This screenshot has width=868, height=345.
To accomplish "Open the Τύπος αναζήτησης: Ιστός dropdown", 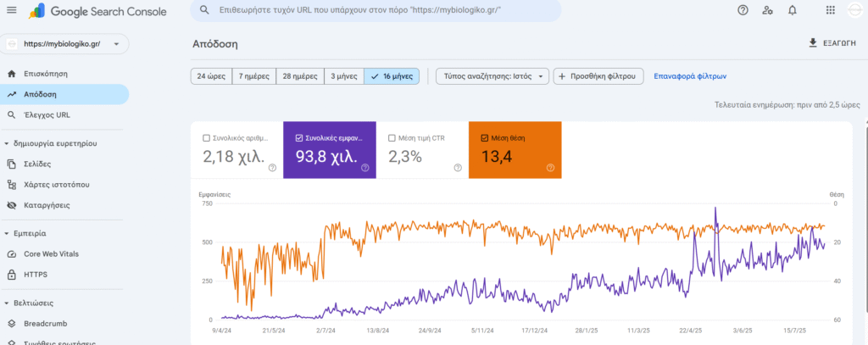I will point(492,76).
